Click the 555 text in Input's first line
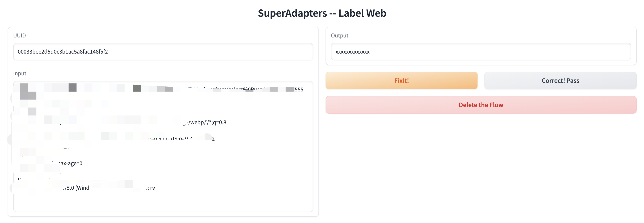 coord(299,90)
